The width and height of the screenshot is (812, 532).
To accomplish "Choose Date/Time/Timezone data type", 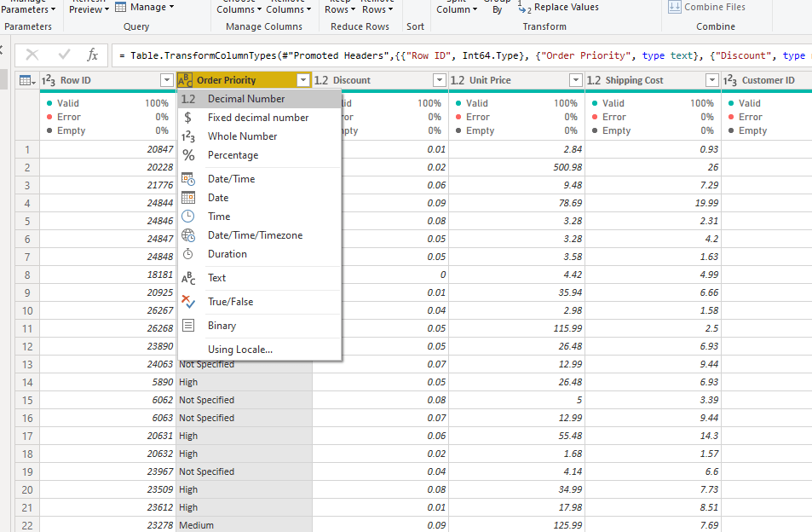I will [x=259, y=235].
